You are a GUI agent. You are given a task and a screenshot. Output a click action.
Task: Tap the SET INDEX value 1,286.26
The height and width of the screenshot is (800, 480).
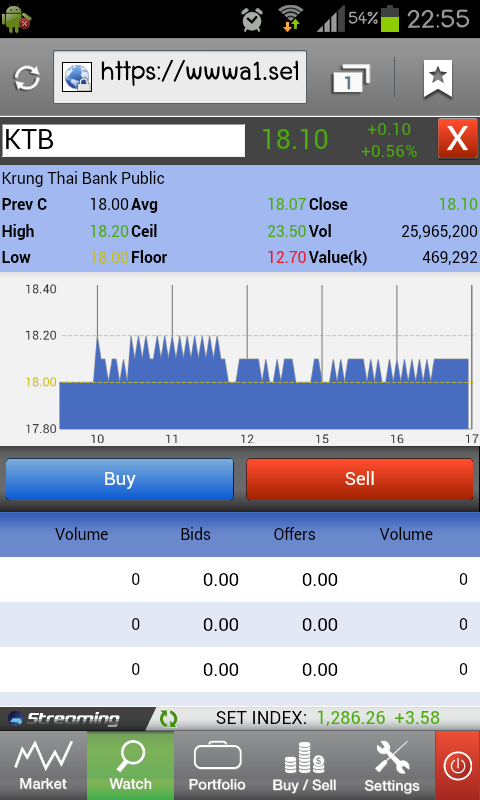[x=351, y=718]
